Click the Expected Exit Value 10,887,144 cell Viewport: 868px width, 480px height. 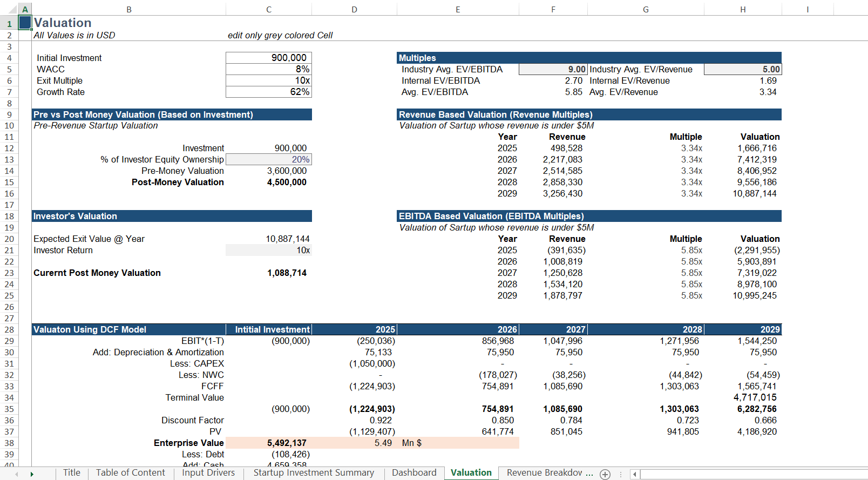click(x=269, y=239)
